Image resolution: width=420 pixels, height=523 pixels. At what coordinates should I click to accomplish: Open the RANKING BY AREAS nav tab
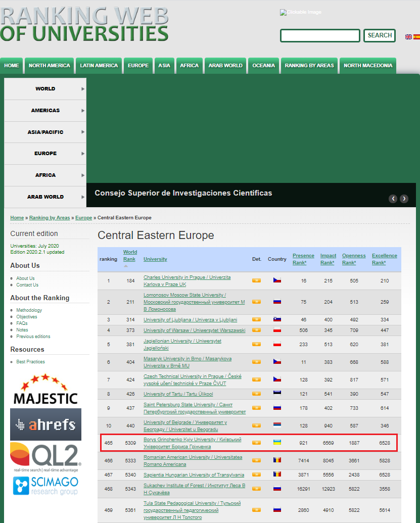point(309,66)
